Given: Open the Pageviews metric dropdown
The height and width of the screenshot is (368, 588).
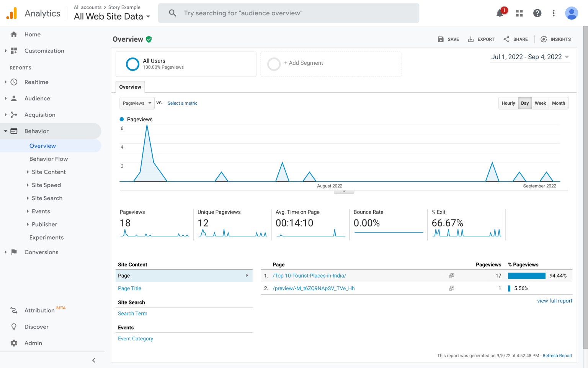Looking at the screenshot, I should (137, 103).
